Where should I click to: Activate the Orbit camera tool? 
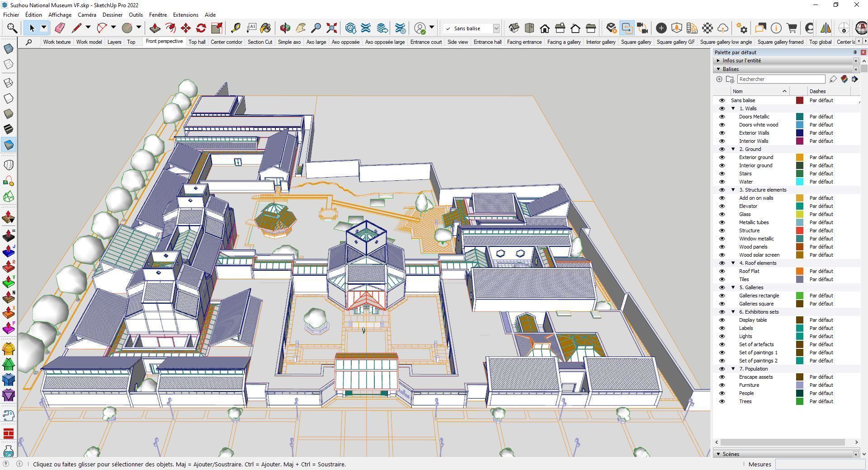[x=285, y=28]
